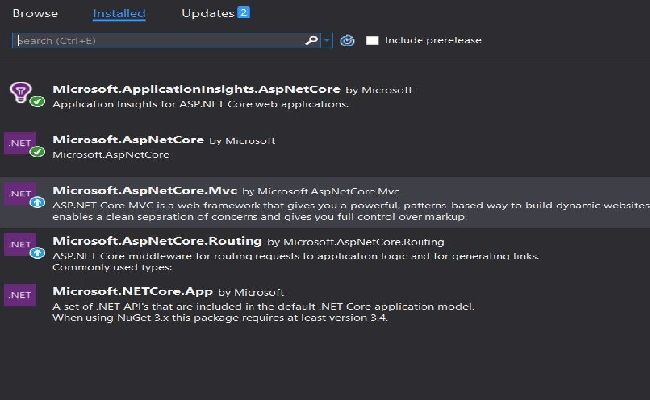This screenshot has width=650, height=400.
Task: Toggle the Include prerelease checkbox
Action: (x=372, y=40)
